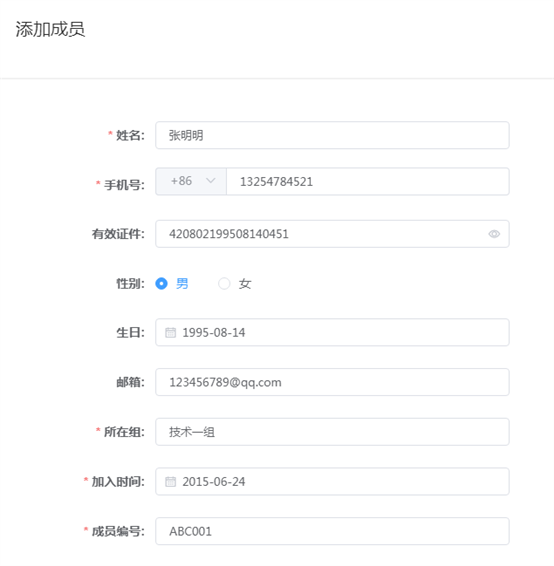Click the birthday date 1995-08-14

click(x=214, y=332)
